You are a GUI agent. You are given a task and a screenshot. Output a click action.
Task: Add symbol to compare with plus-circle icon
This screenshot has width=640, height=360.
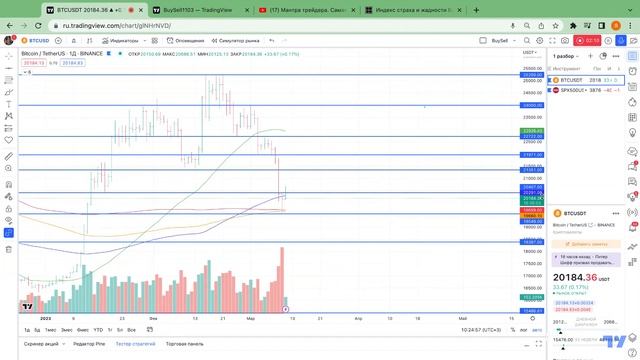click(58, 40)
